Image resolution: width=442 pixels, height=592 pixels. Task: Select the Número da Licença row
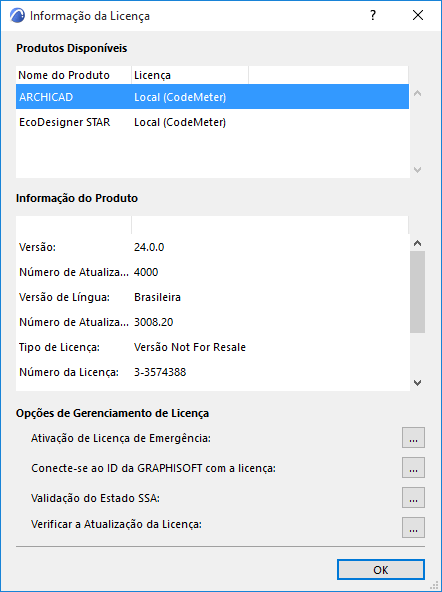tap(212, 372)
